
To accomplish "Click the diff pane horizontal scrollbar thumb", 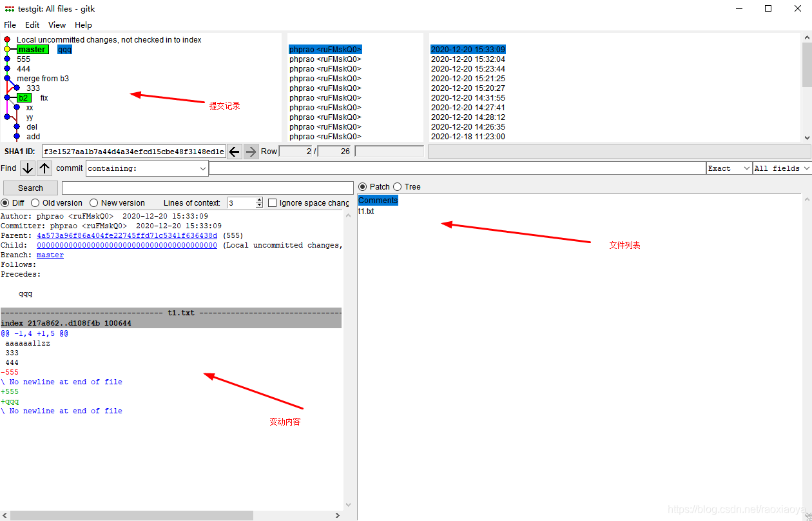I will click(x=132, y=515).
